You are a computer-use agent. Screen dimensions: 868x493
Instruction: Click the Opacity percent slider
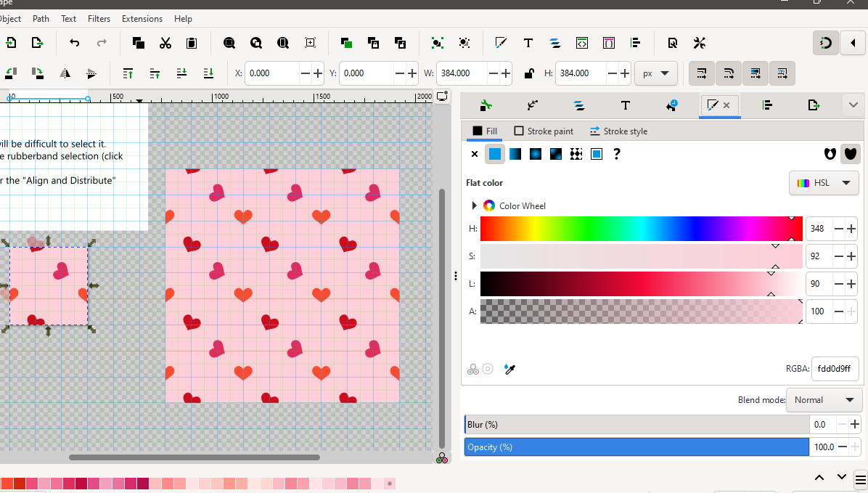[x=636, y=447]
